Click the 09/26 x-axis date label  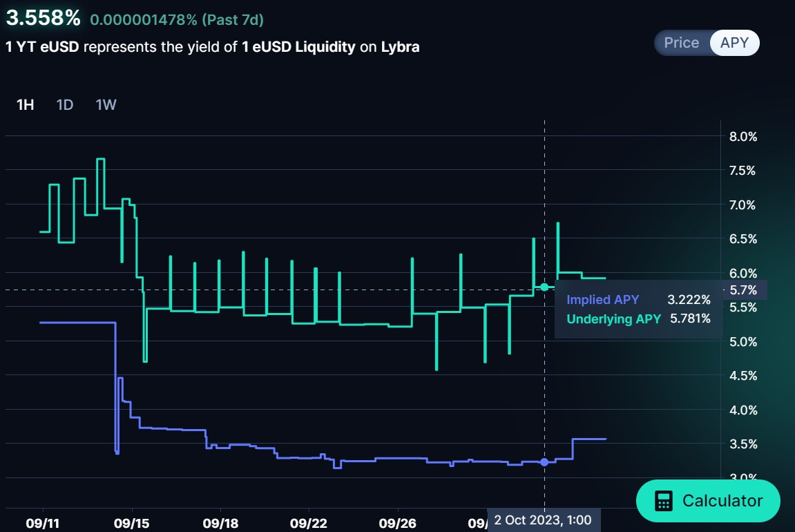point(398,524)
